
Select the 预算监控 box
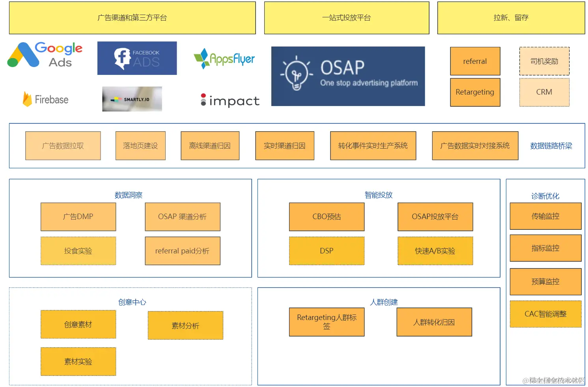[x=546, y=282]
